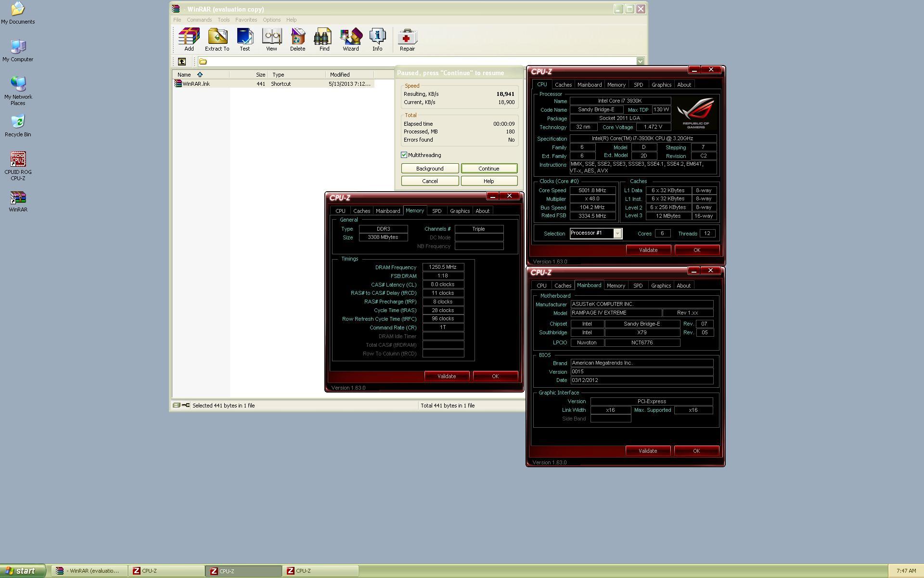Image resolution: width=924 pixels, height=578 pixels.
Task: Open the Tools menu in WinRAR
Action: tap(223, 20)
